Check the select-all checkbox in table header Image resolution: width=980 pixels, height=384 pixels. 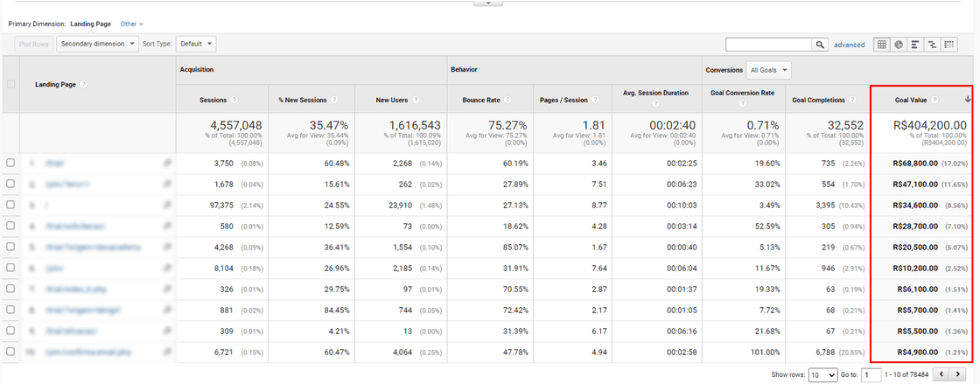(x=10, y=84)
